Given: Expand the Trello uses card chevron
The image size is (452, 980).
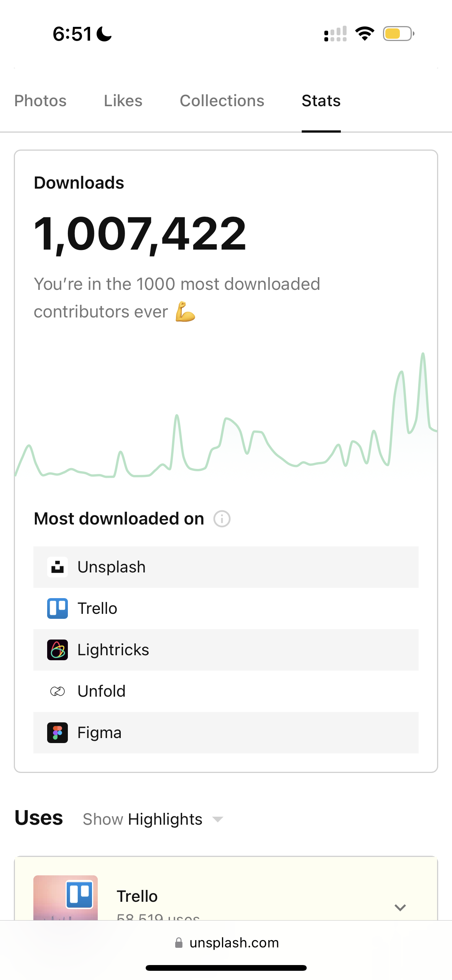Looking at the screenshot, I should 400,908.
